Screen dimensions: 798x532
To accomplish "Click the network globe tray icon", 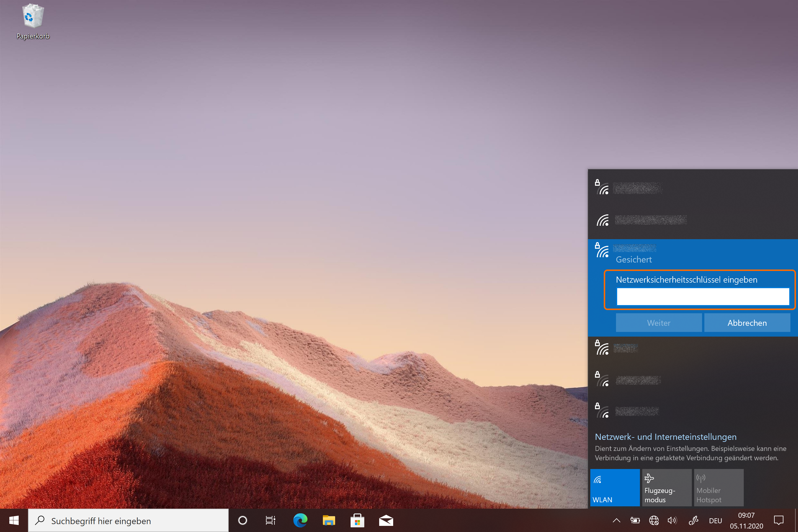I will tap(654, 520).
